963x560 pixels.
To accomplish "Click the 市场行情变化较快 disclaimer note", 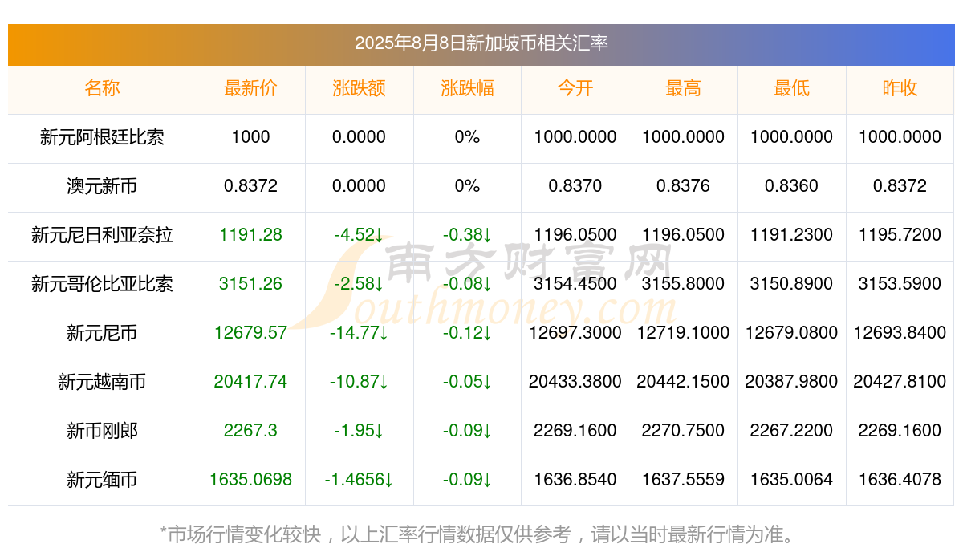I will coord(481,534).
